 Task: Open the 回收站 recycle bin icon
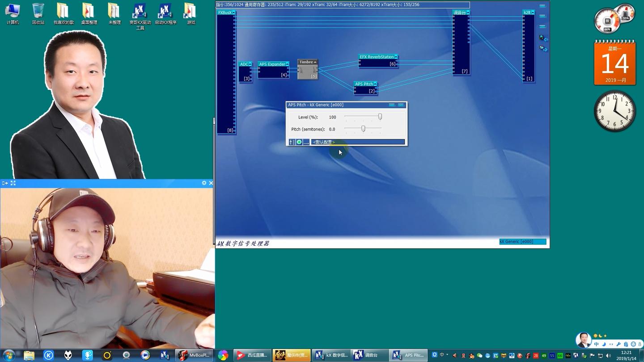pyautogui.click(x=38, y=13)
